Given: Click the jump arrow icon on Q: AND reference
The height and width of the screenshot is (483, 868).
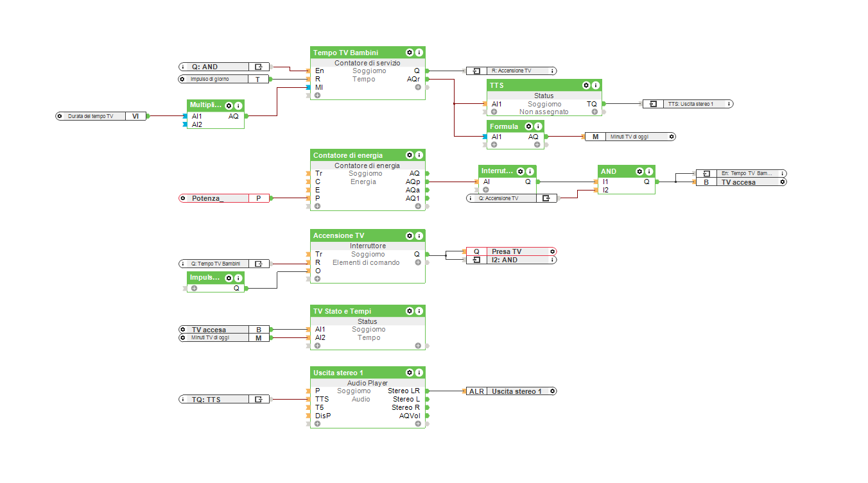Looking at the screenshot, I should click(x=259, y=66).
